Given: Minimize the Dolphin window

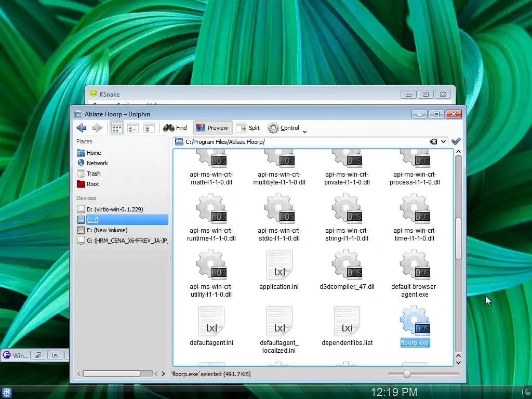Looking at the screenshot, I should pyautogui.click(x=419, y=114).
